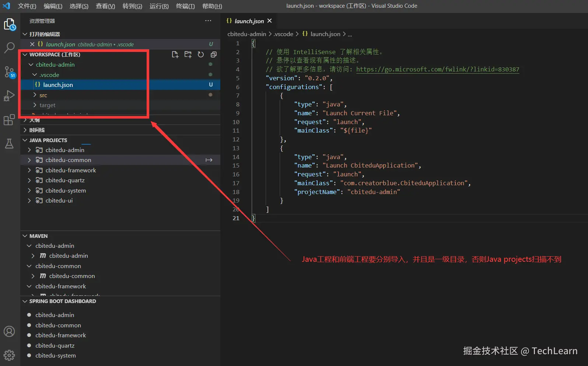
Task: Open the explorer more actions ellipsis
Action: [x=208, y=21]
